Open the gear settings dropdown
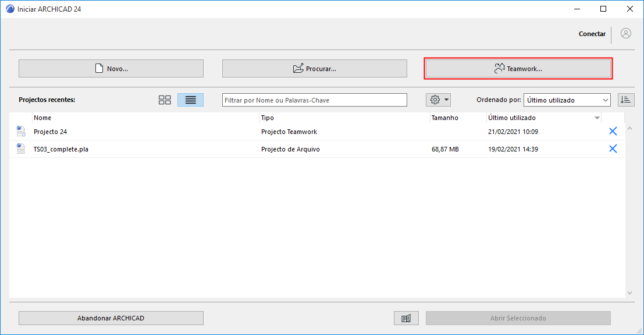 coord(438,100)
